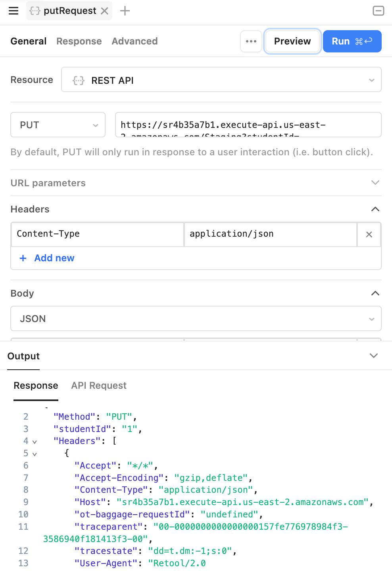392x571 pixels.
Task: Open the hamburger menu
Action: [x=13, y=11]
